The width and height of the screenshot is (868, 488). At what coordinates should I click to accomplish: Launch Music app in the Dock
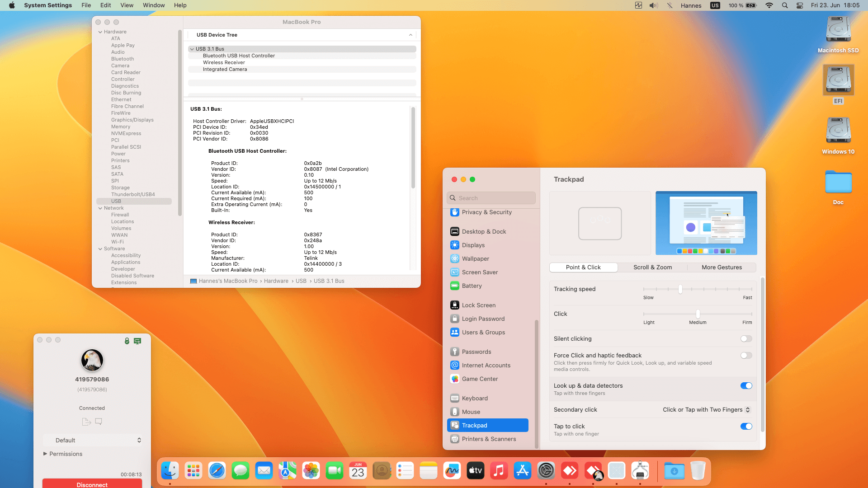(x=499, y=471)
